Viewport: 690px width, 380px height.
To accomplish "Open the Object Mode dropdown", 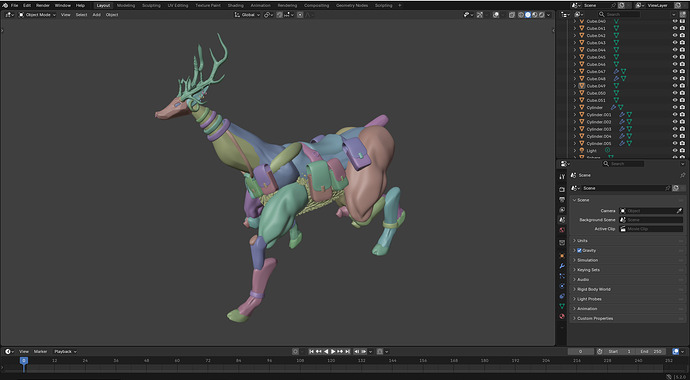I will coord(37,15).
